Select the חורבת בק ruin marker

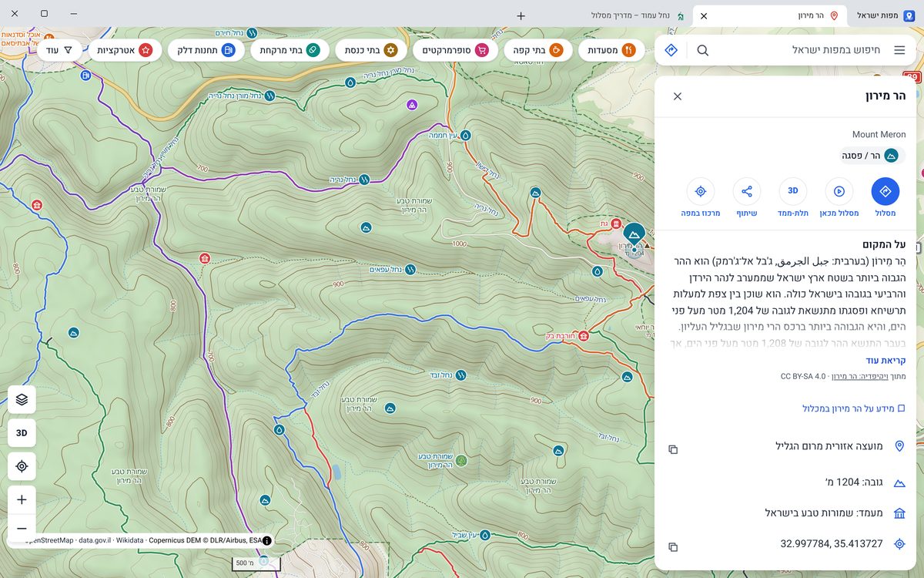point(584,335)
